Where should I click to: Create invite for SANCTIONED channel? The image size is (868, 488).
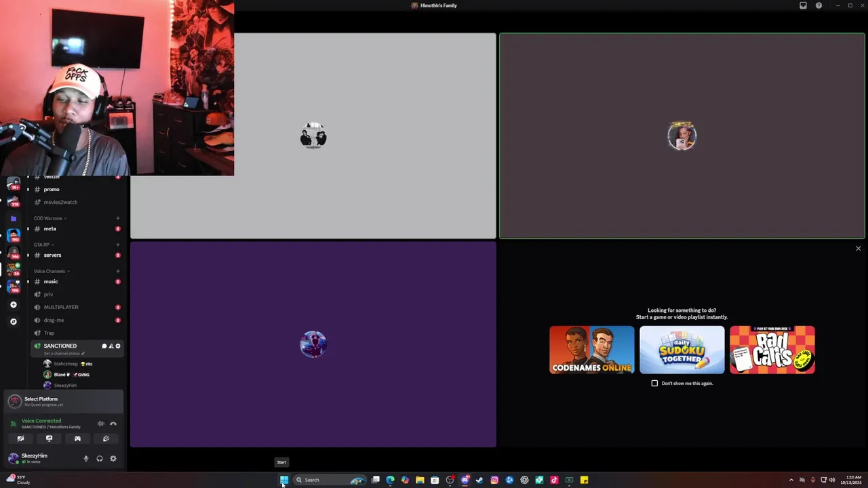click(111, 346)
